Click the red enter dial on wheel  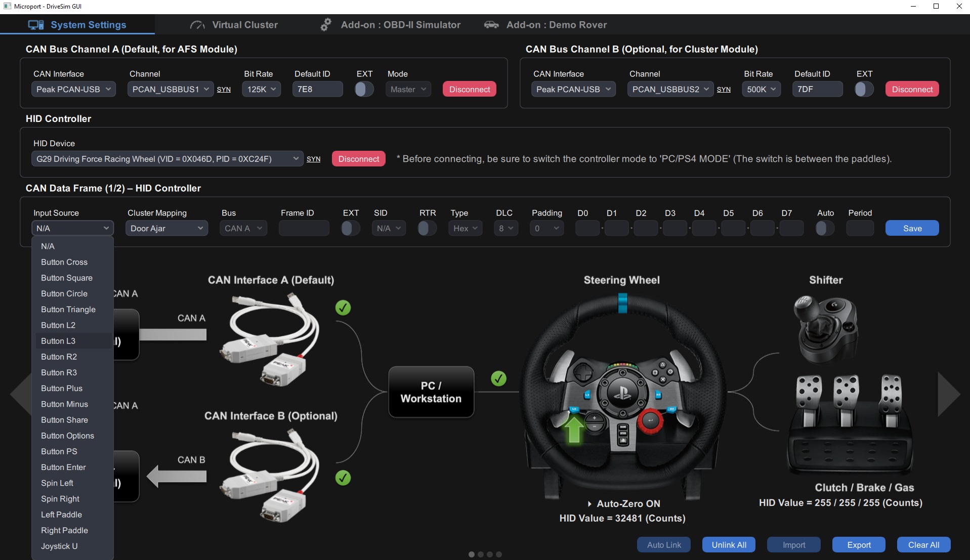[x=650, y=420]
